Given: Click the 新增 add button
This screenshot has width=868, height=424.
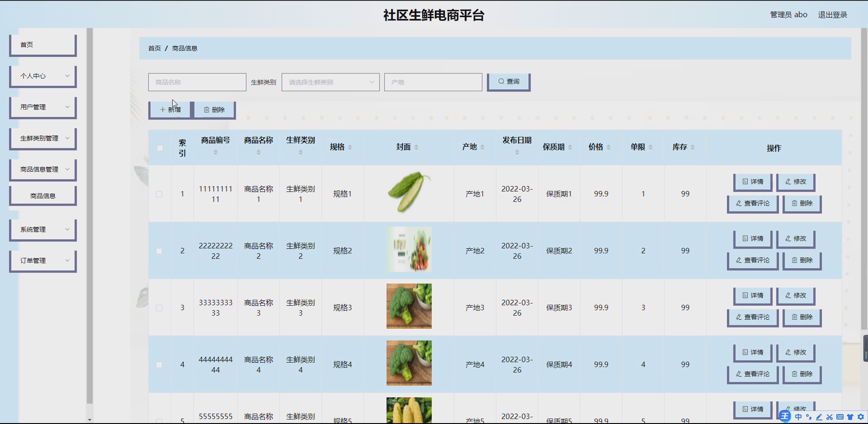Looking at the screenshot, I should coord(170,110).
